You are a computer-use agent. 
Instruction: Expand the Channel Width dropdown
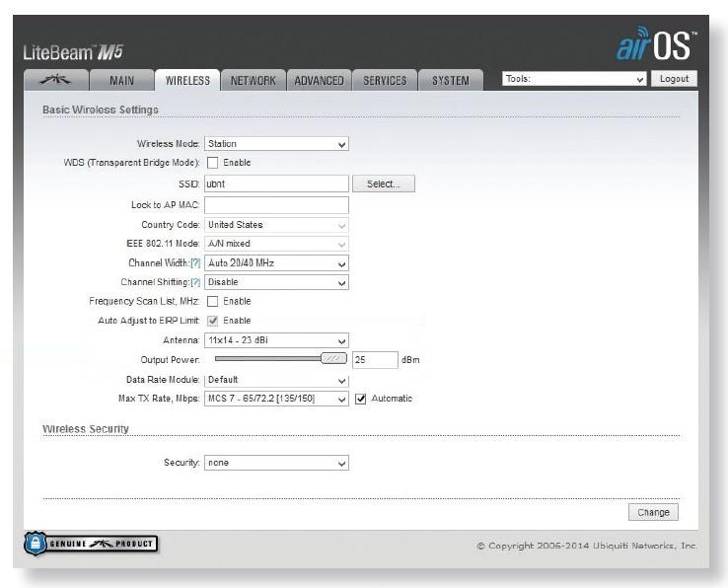click(276, 263)
